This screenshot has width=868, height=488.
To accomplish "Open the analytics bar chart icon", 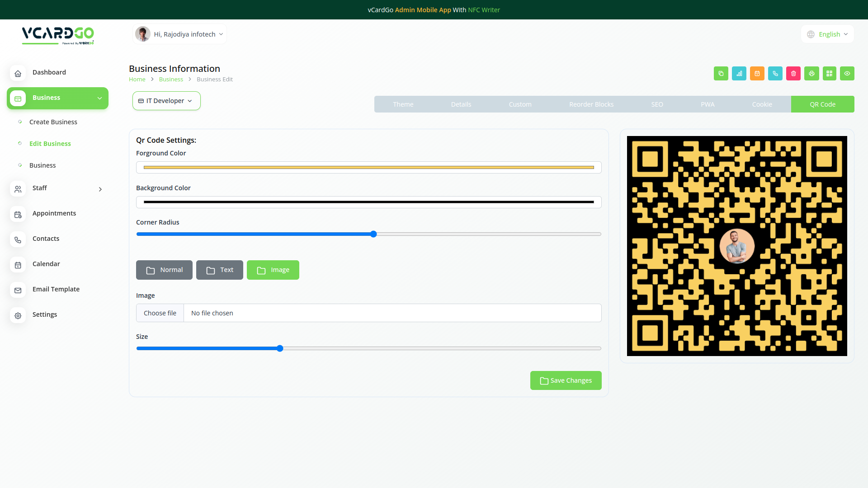I will 739,74.
